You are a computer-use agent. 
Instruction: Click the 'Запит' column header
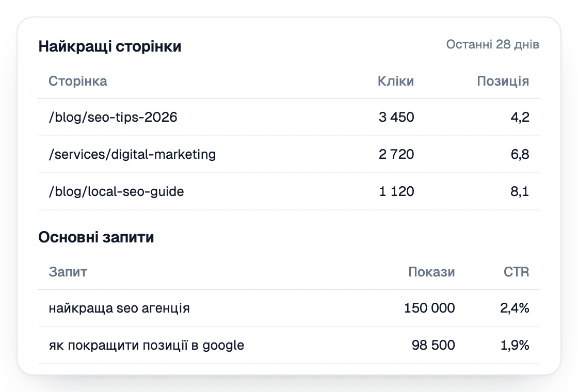pyautogui.click(x=68, y=272)
